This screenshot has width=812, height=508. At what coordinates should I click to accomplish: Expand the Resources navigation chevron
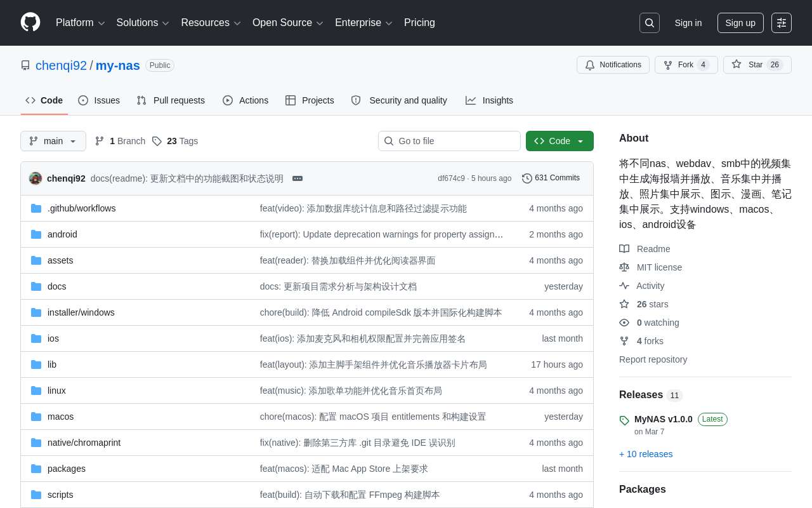click(x=237, y=23)
